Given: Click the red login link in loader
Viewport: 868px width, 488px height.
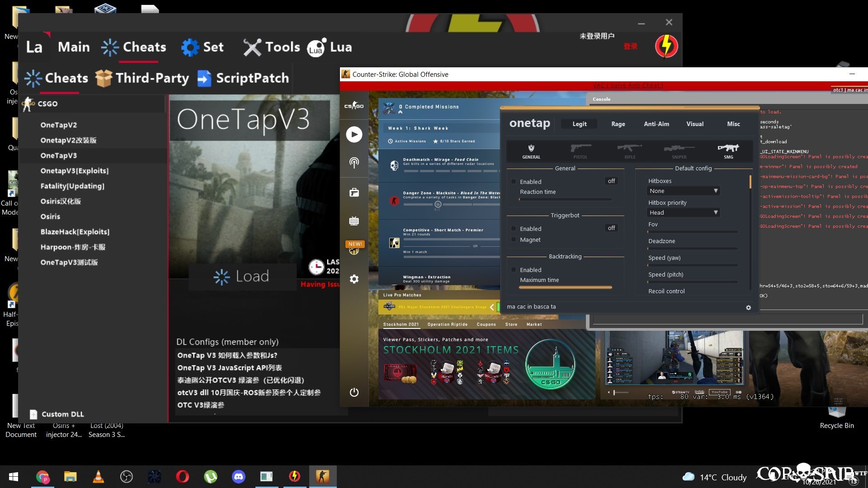Looking at the screenshot, I should coord(630,46).
